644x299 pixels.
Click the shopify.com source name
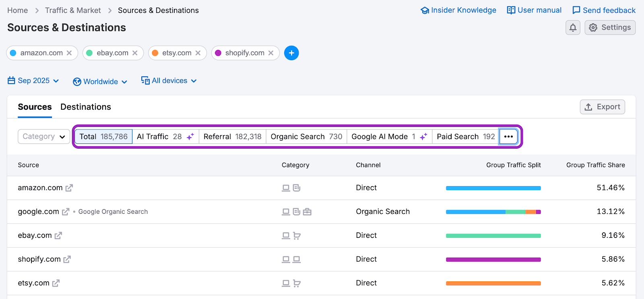tap(39, 259)
